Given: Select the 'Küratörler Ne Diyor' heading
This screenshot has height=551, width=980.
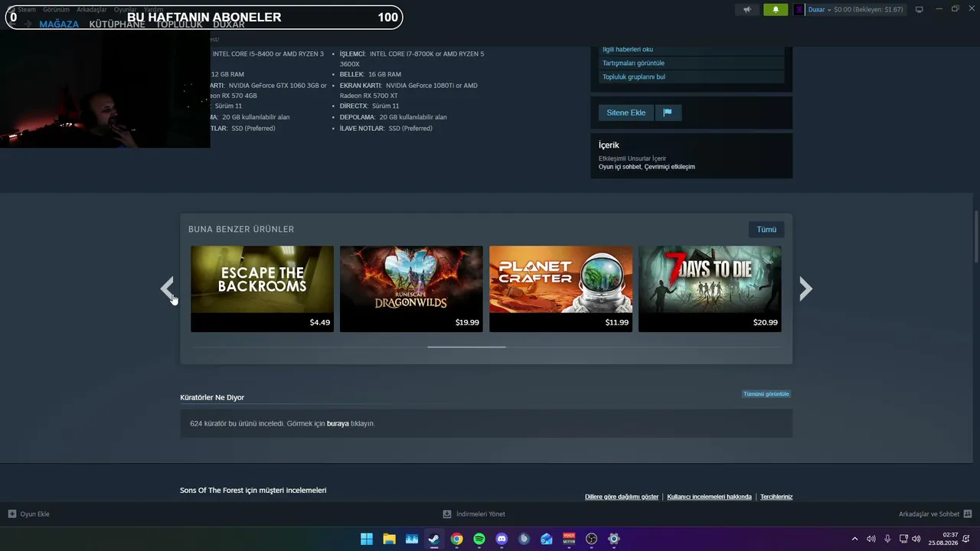Looking at the screenshot, I should [212, 397].
